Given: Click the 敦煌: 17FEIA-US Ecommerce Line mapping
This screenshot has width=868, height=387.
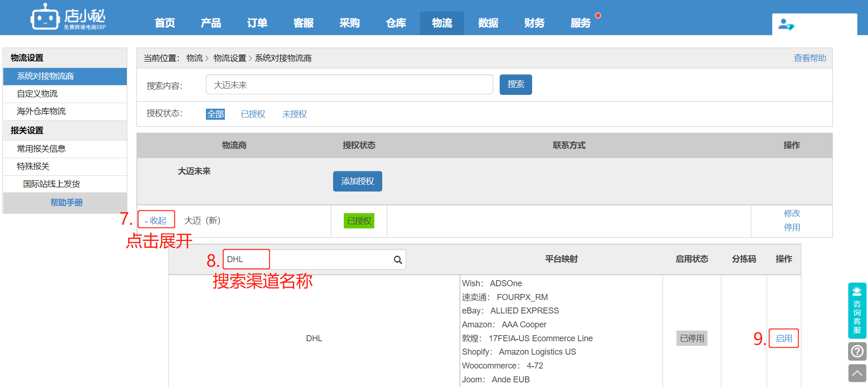Looking at the screenshot, I should (x=527, y=338).
